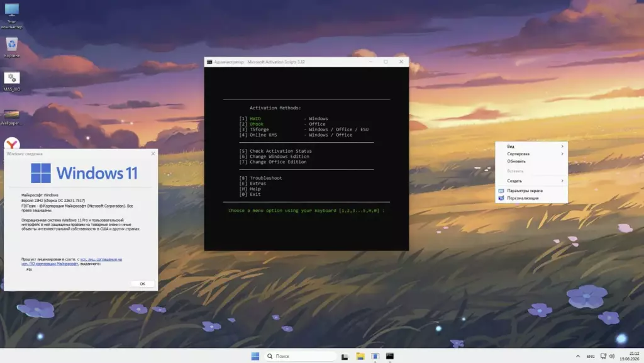
Task: Open the volume tray icon
Action: coord(611,356)
